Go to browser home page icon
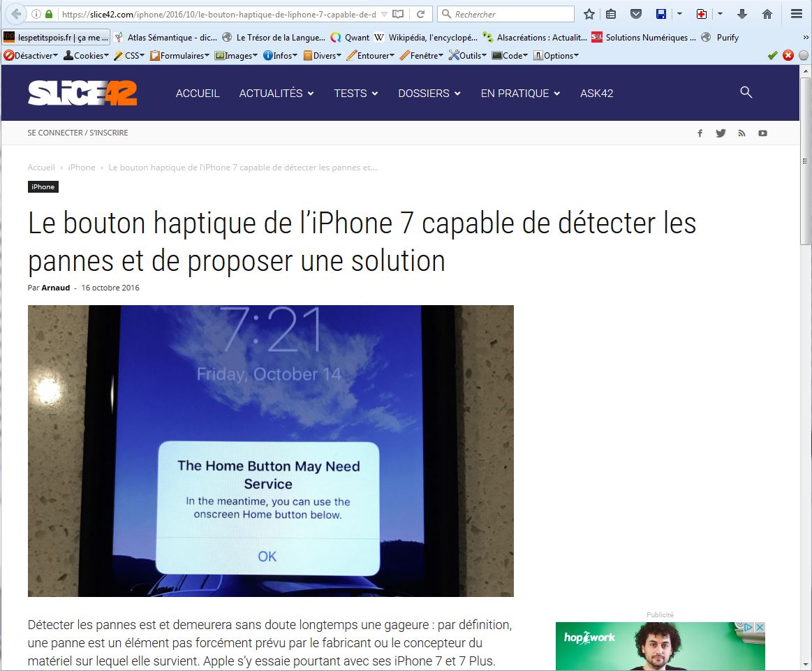Screen dimensions: 812x671 (767, 14)
